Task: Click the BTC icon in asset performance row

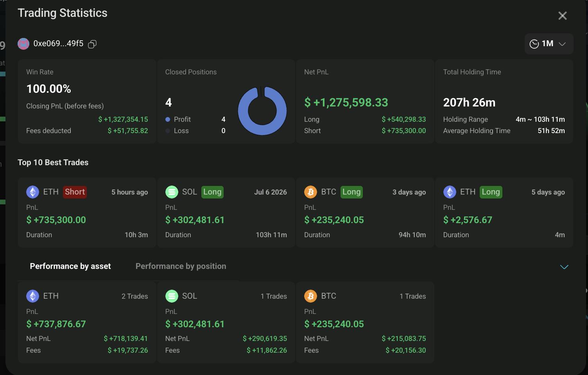Action: pyautogui.click(x=310, y=296)
